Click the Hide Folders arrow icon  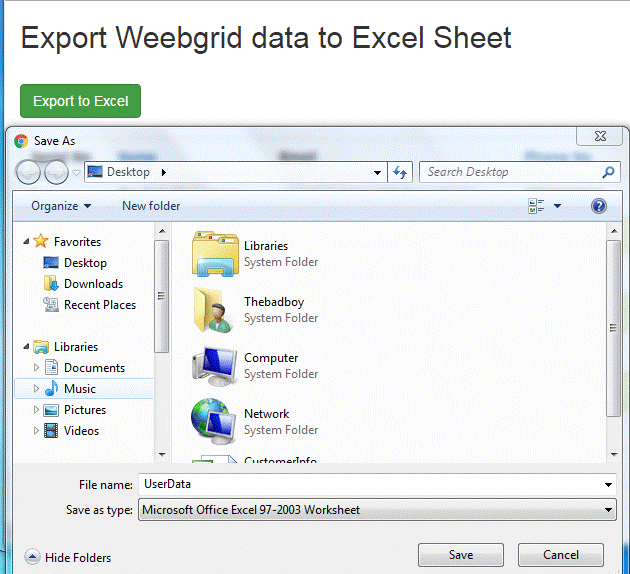point(32,557)
